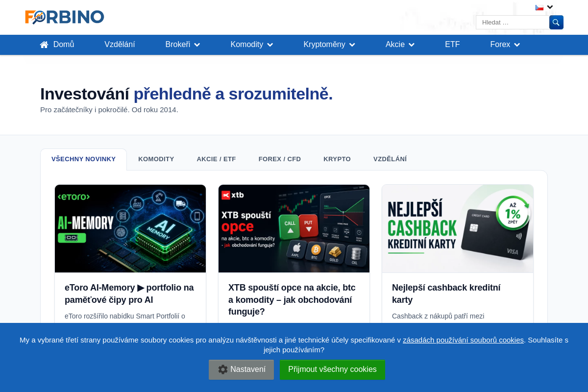
Task: Click the "Cashback z nákupů patří mezi" excerpt
Action: pyautogui.click(x=438, y=316)
